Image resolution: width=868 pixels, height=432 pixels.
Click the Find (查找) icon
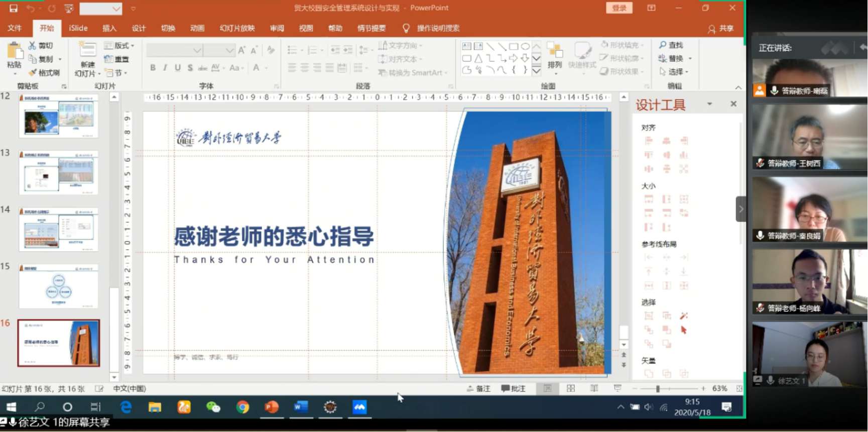[671, 45]
